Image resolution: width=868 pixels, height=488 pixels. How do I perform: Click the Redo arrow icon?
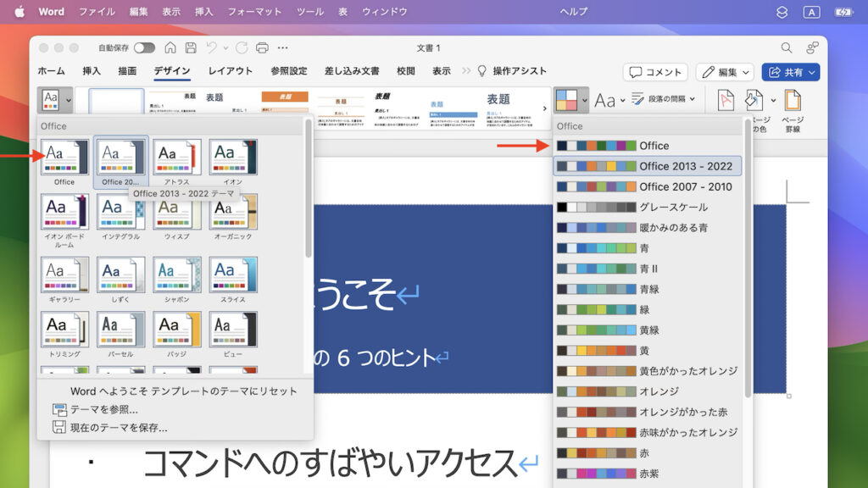click(x=242, y=48)
